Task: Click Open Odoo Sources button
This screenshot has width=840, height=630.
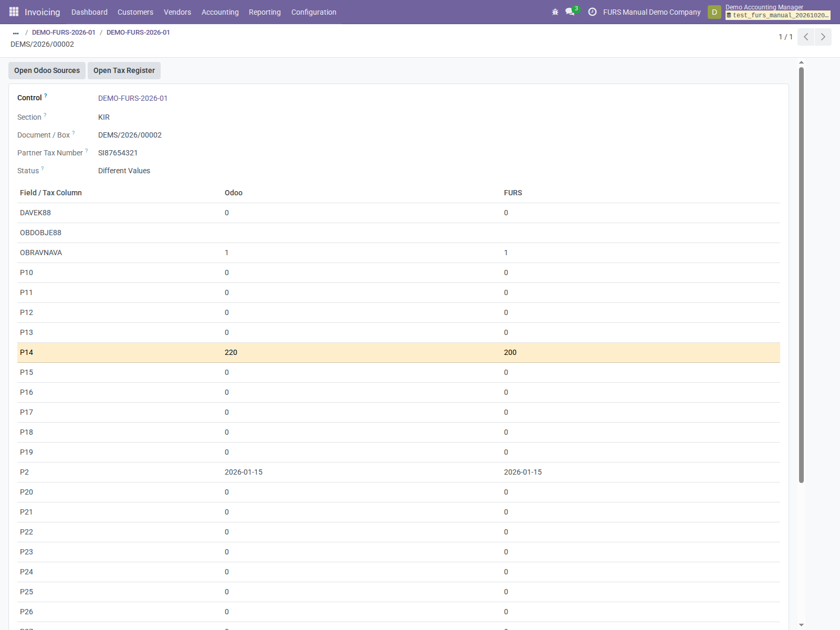Action: click(x=47, y=70)
